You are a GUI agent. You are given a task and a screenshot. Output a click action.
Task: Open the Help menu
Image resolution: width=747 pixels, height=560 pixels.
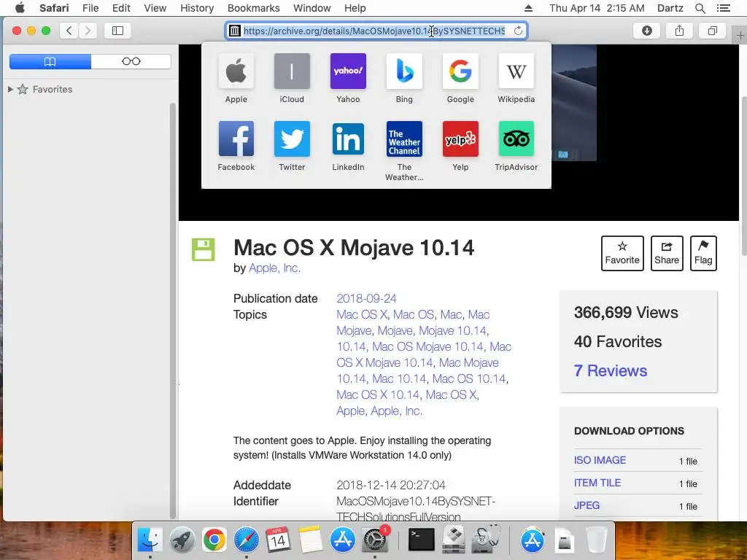(355, 8)
